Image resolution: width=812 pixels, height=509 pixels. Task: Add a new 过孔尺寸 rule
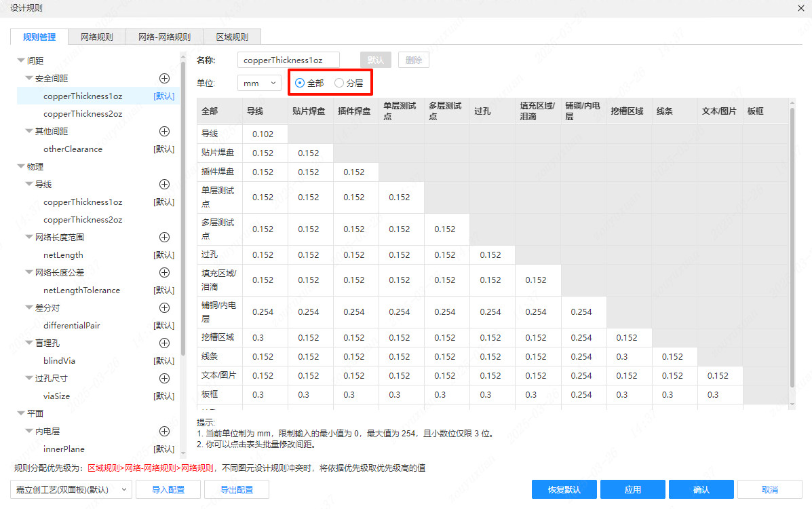[x=164, y=378]
